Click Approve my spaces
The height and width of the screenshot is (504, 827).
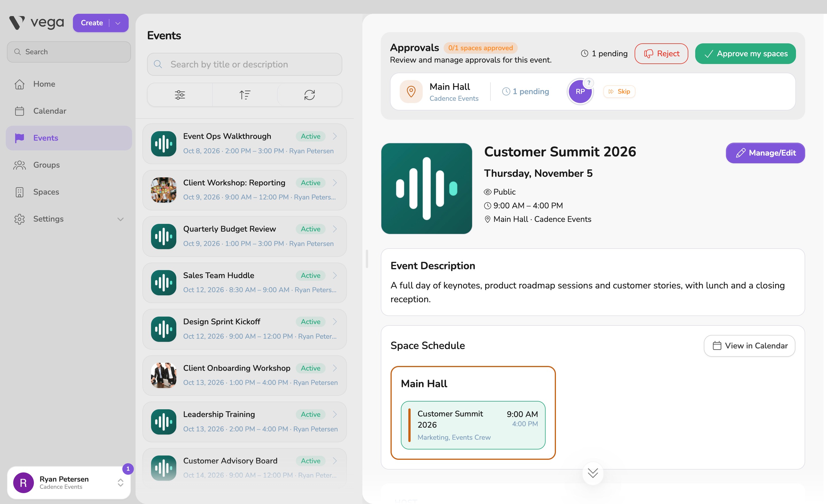(745, 54)
